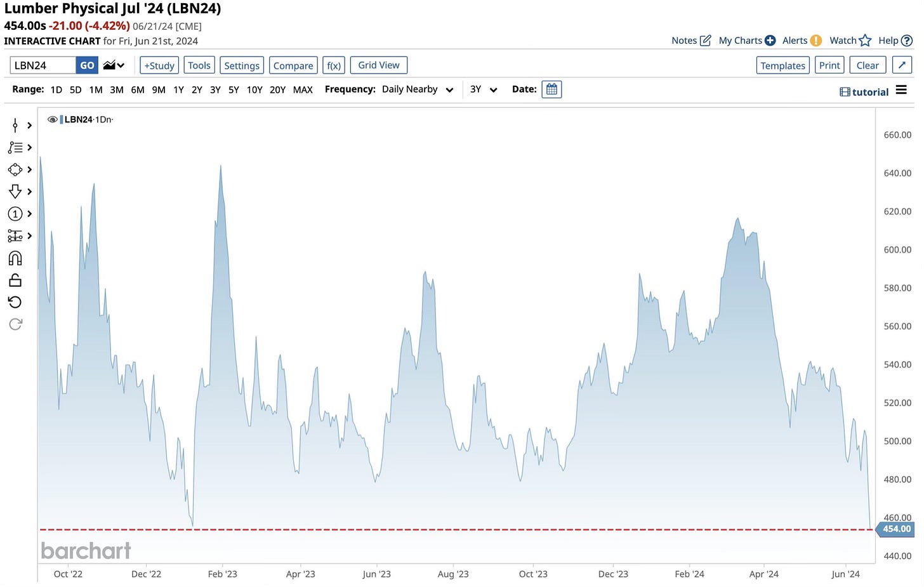Expand the shapes tool options arrow
The height and width of the screenshot is (587, 924).
[x=29, y=169]
